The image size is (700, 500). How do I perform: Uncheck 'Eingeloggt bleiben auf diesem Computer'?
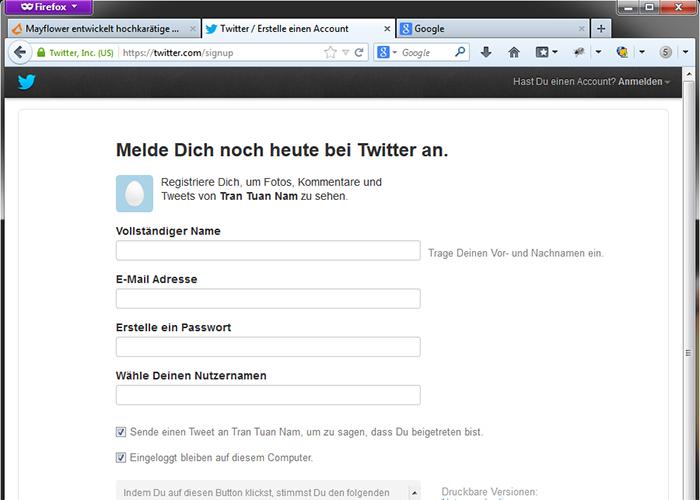[121, 457]
